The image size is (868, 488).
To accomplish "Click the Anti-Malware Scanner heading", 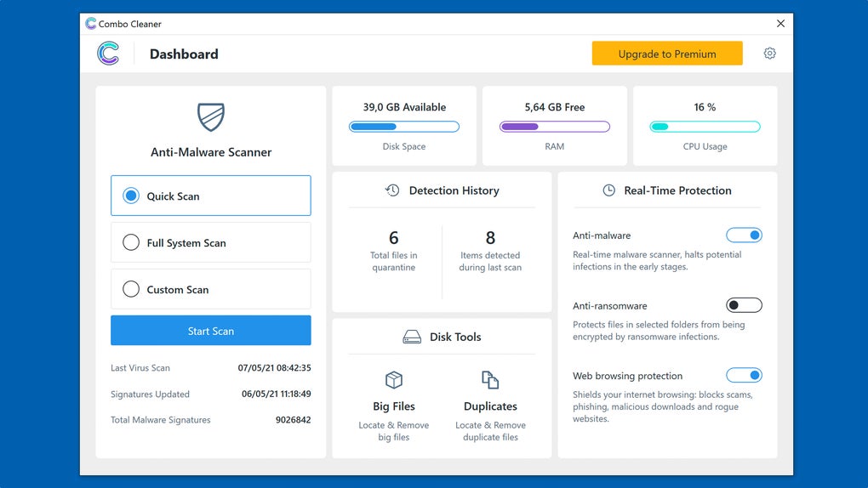I will [211, 152].
